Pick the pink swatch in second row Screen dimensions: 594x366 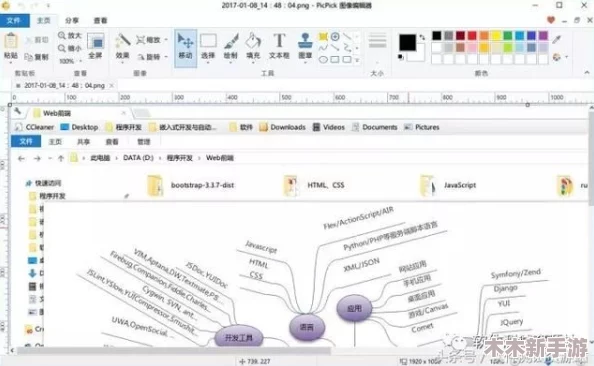(472, 47)
